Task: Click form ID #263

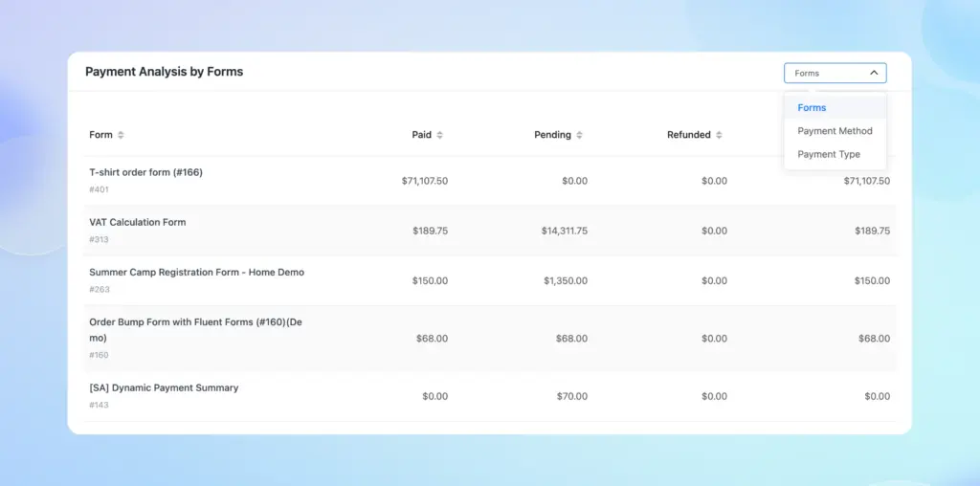Action: tap(99, 290)
